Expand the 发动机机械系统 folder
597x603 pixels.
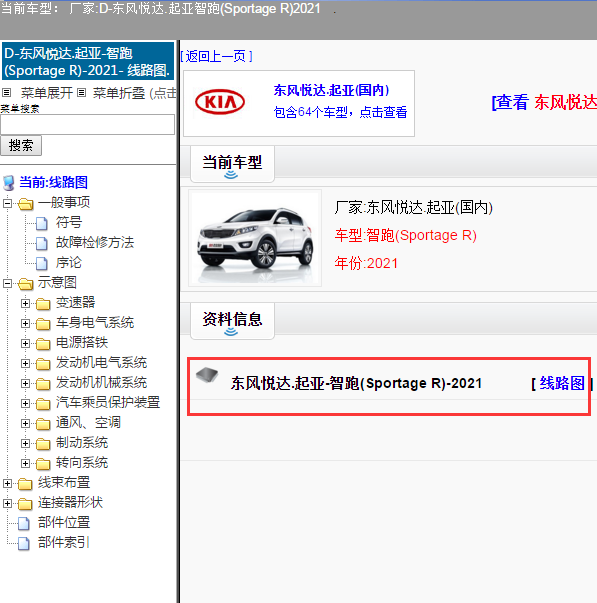click(x=25, y=383)
